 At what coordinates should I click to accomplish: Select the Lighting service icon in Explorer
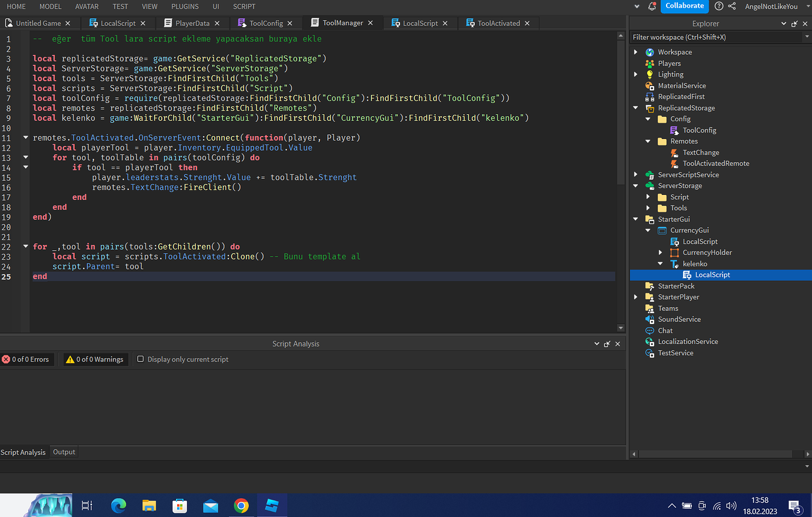(649, 74)
